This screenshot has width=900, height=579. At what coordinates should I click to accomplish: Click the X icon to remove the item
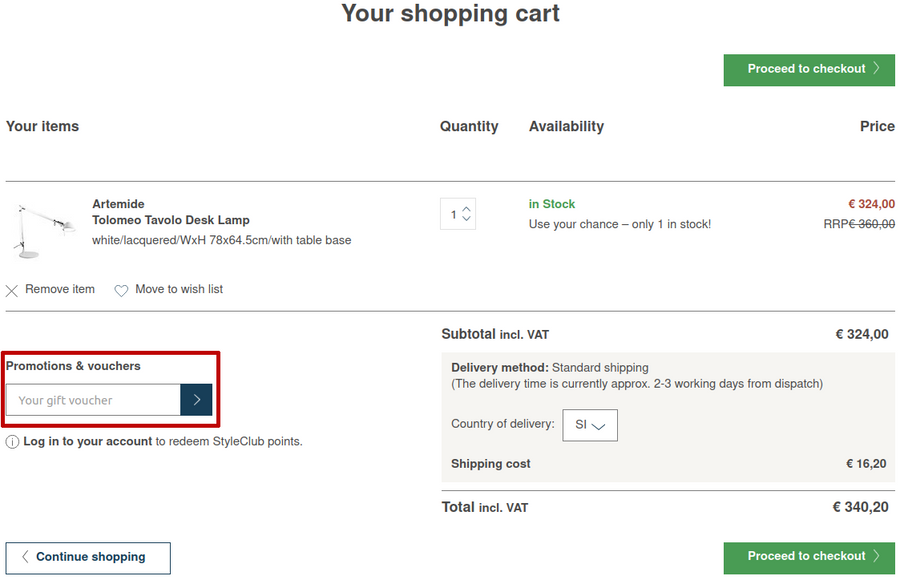click(x=12, y=291)
